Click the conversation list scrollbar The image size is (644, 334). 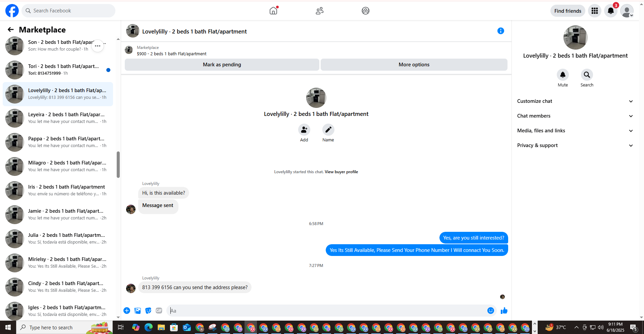pyautogui.click(x=118, y=164)
